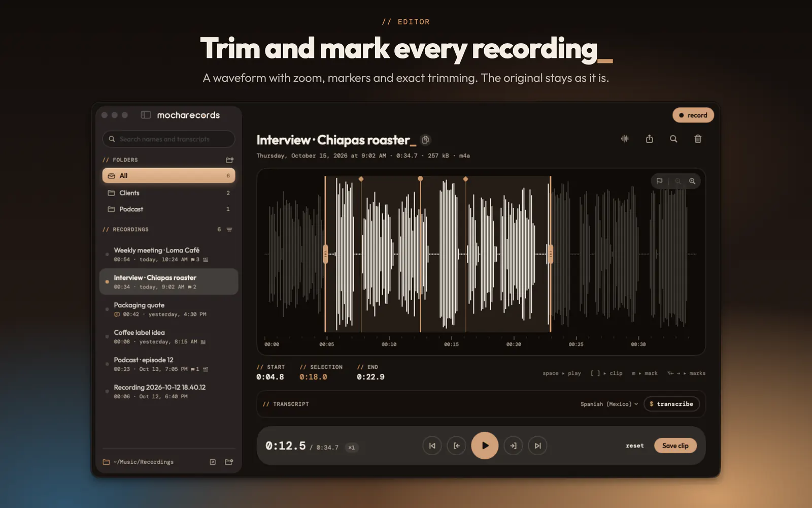Click the Save clip button
The height and width of the screenshot is (508, 812).
[675, 446]
